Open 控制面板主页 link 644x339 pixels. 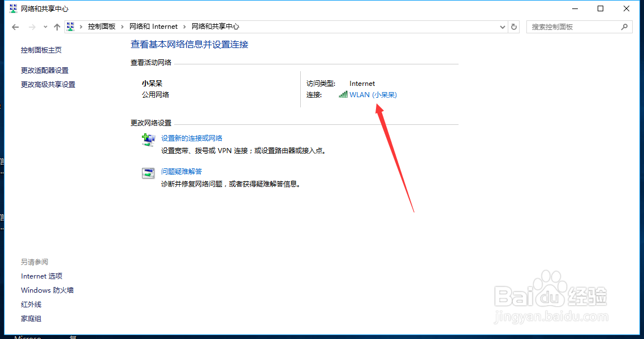click(41, 50)
